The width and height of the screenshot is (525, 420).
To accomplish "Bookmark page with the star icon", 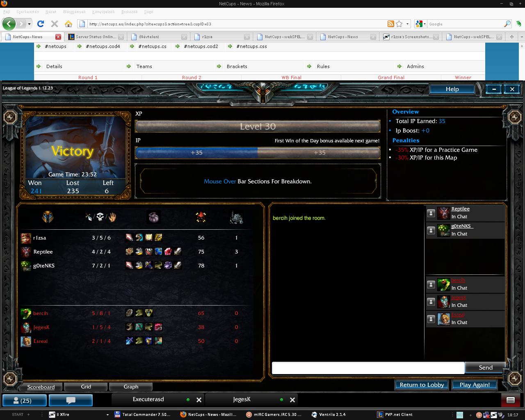I will click(x=399, y=24).
